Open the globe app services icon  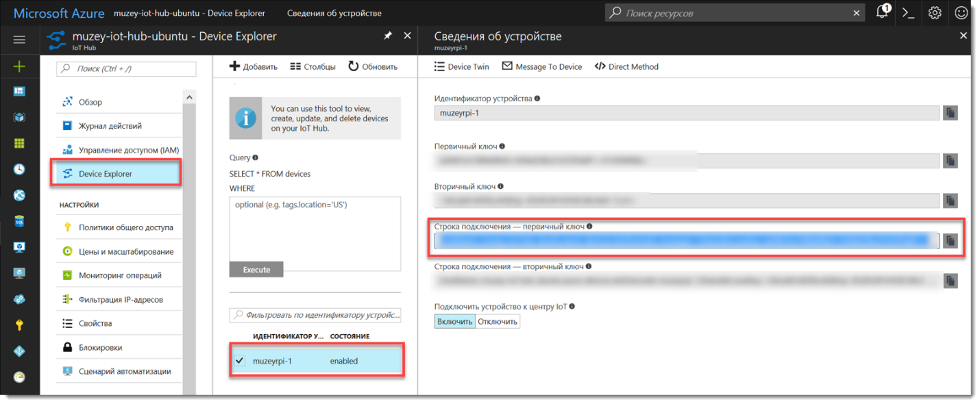[x=19, y=196]
